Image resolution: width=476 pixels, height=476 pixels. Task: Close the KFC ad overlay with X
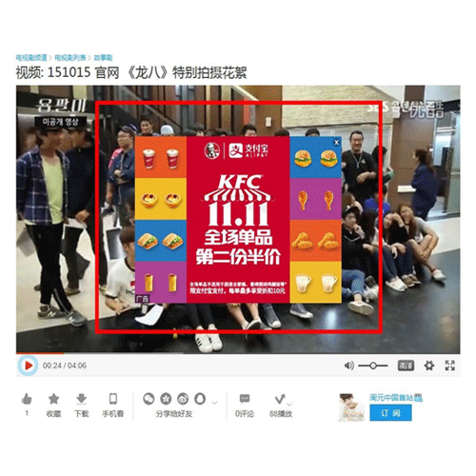pyautogui.click(x=337, y=142)
